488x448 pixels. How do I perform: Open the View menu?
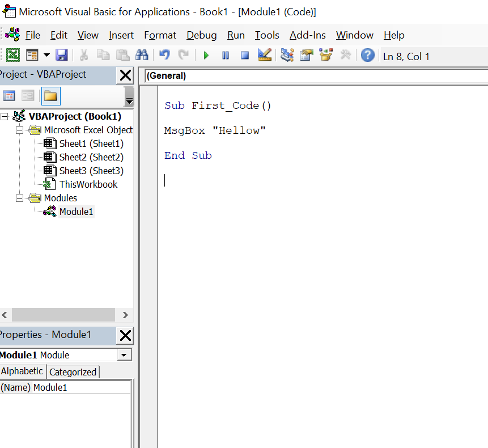[x=88, y=35]
